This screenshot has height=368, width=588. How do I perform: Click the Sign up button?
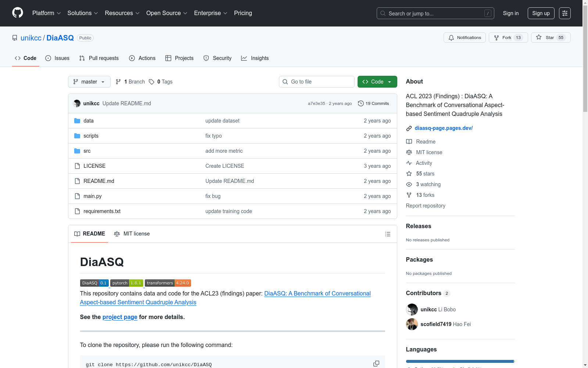[541, 13]
